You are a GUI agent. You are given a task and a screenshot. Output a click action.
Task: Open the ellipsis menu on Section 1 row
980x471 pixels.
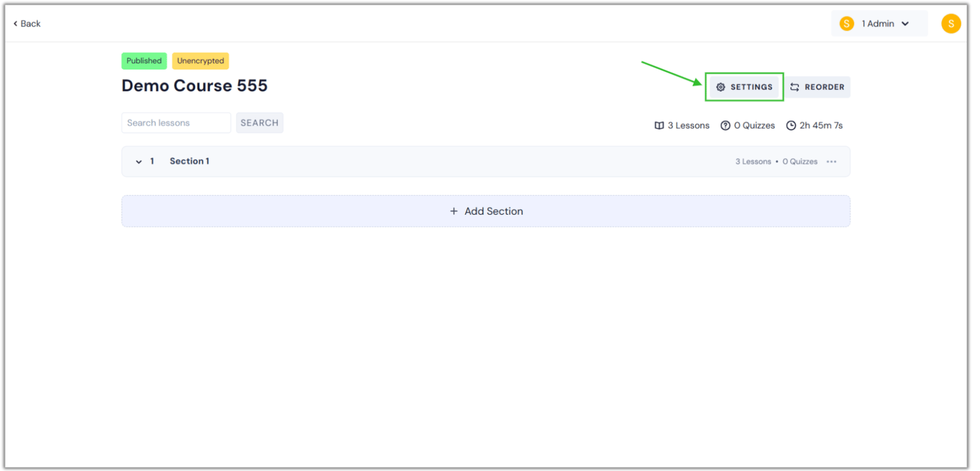(831, 161)
